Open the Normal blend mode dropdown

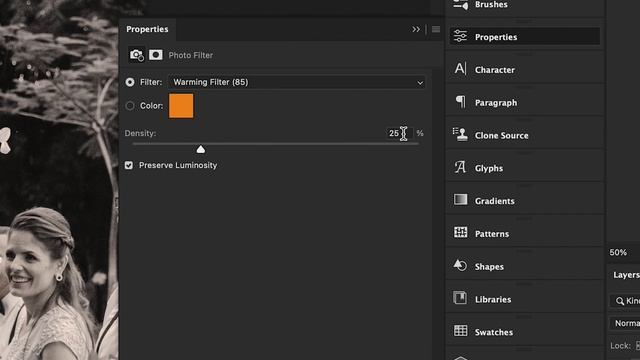[625, 323]
